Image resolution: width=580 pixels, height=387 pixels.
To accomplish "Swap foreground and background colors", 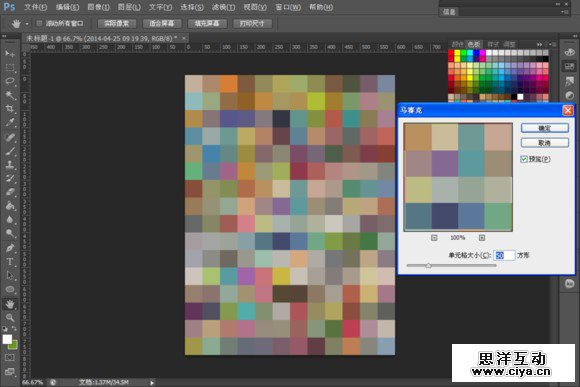I will (14, 329).
